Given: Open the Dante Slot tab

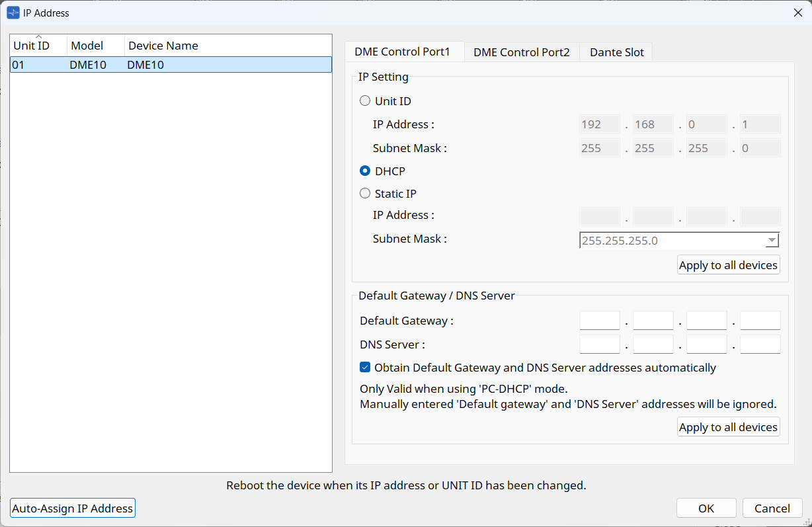Looking at the screenshot, I should tap(616, 52).
